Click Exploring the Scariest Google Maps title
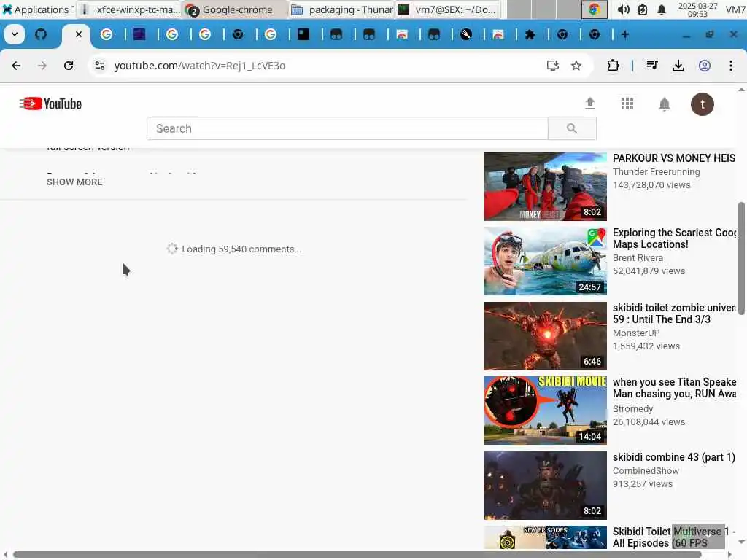This screenshot has width=747, height=560. tap(674, 238)
